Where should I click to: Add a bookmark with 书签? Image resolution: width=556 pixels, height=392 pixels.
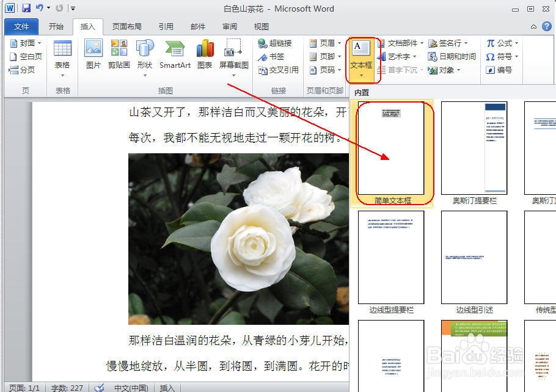(x=271, y=56)
